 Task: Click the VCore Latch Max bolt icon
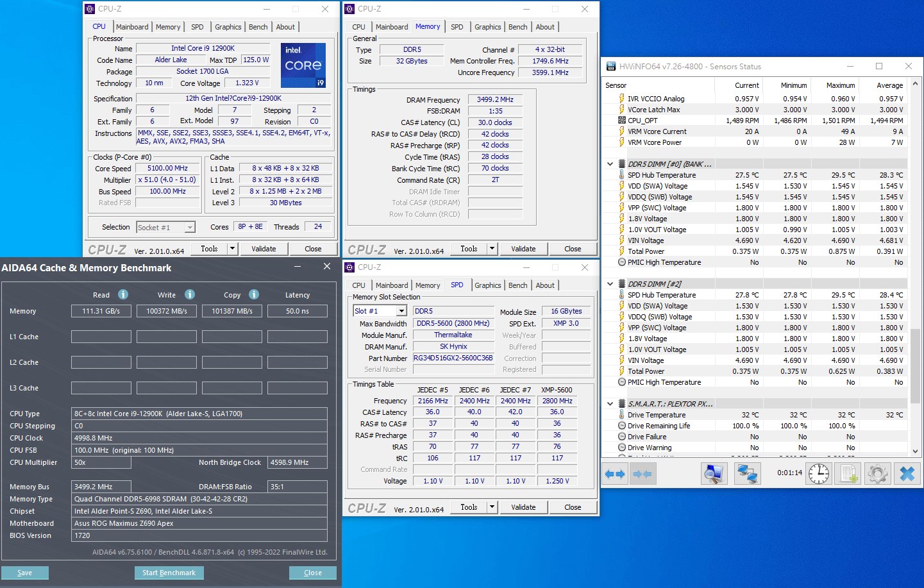click(621, 109)
